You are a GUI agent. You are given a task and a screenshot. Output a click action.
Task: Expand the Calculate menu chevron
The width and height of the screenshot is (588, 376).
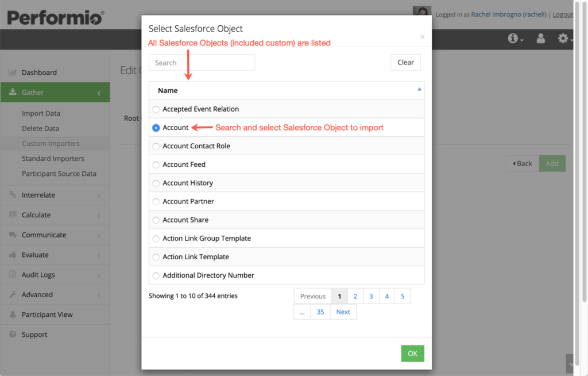pos(99,215)
